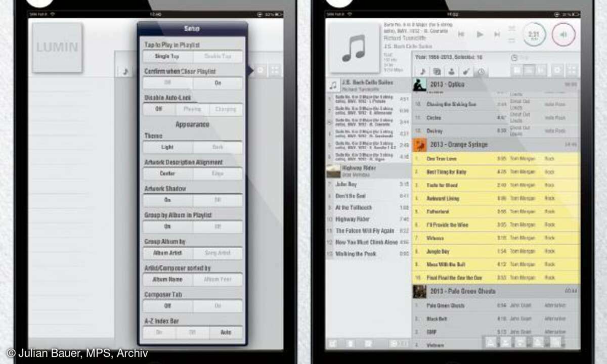The image size is (607, 364).
Task: Set Disable Auto-Lock to Charging
Action: 226,109
